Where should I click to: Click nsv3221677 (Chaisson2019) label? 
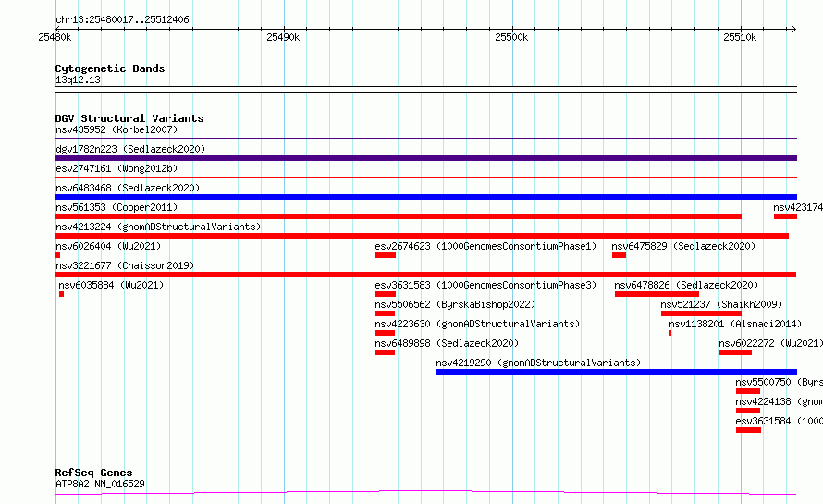tap(125, 265)
